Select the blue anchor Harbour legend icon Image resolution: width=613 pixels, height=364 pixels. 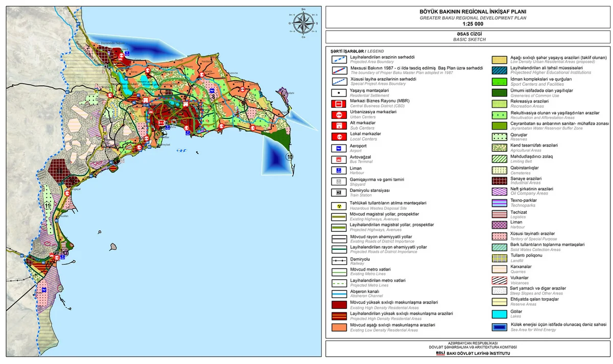[x=339, y=170]
